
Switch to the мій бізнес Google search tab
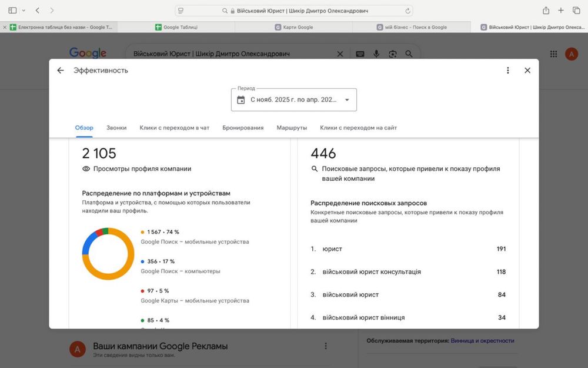point(412,27)
